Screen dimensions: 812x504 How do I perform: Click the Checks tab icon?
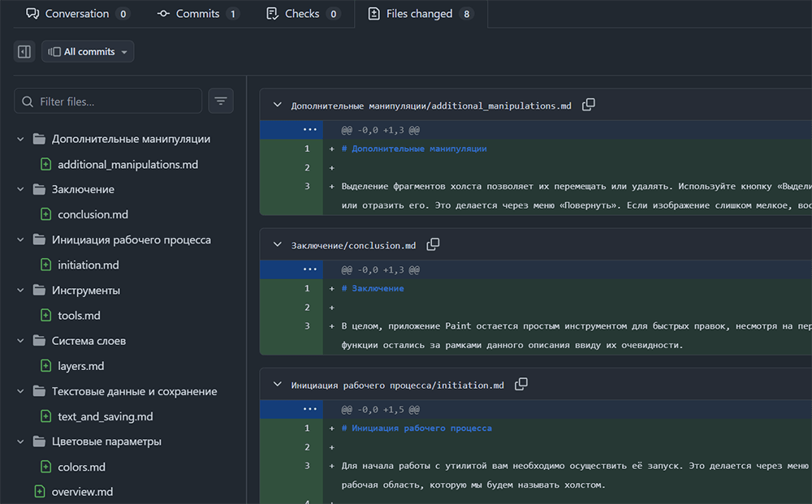(x=272, y=14)
